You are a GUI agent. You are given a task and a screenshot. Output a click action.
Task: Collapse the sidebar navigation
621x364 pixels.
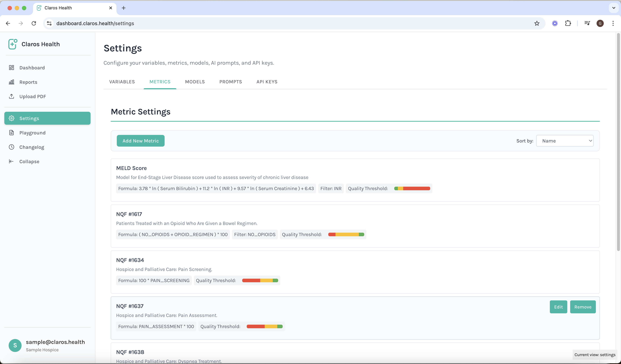tap(29, 161)
